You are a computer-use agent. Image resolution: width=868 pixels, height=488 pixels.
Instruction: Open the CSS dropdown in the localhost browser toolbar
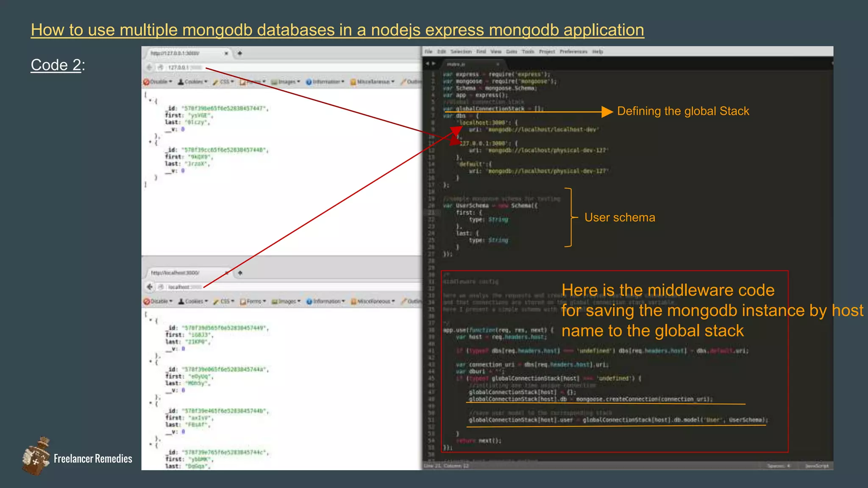[x=224, y=301]
